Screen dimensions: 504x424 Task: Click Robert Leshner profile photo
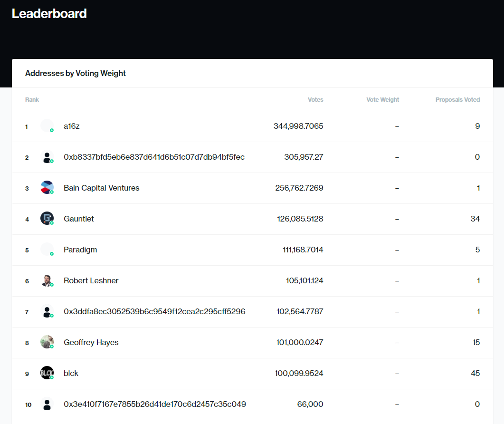[x=47, y=280]
